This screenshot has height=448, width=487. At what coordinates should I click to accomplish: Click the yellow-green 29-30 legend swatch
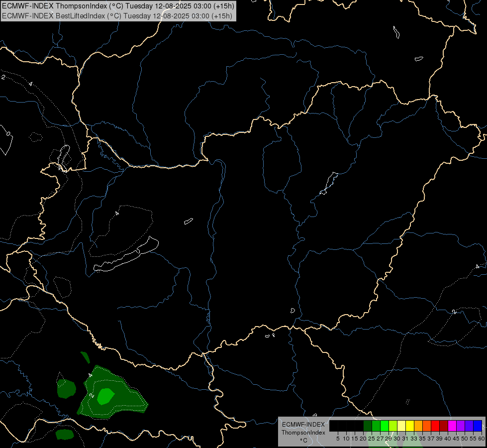tap(393, 426)
